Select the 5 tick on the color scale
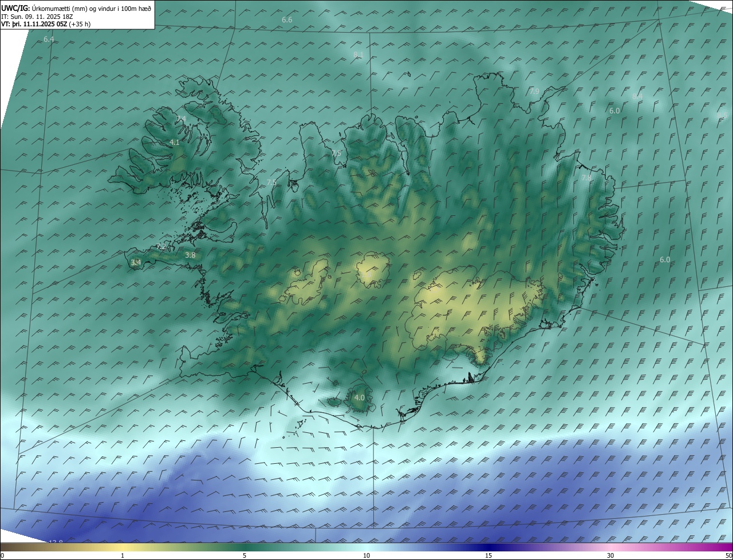733x560 pixels. (x=245, y=555)
